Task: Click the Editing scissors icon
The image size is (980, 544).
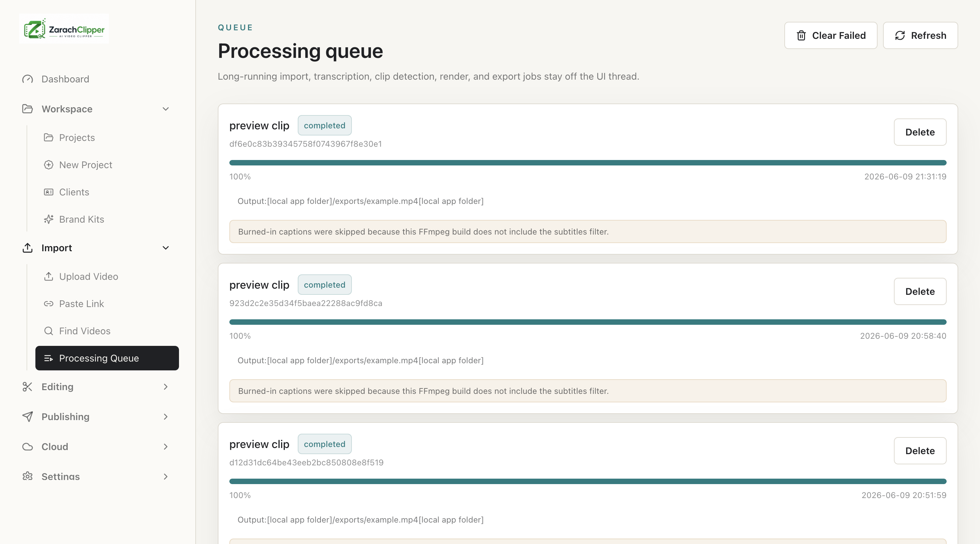Action: 27,387
